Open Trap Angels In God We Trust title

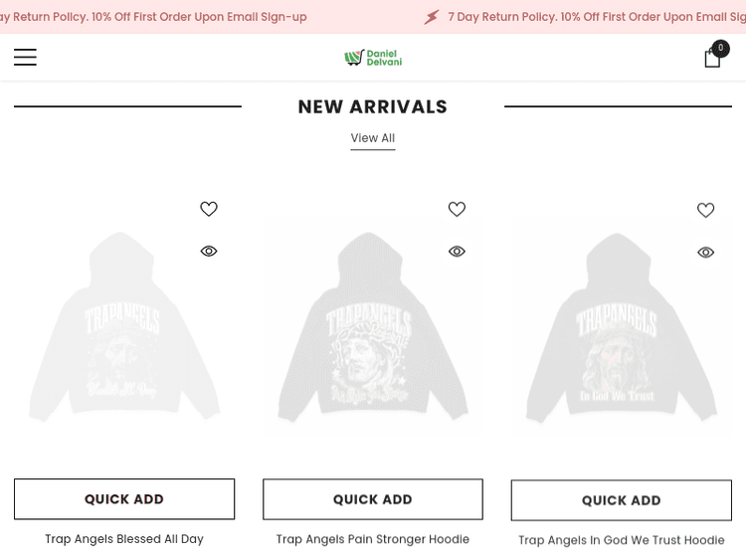[x=622, y=540]
